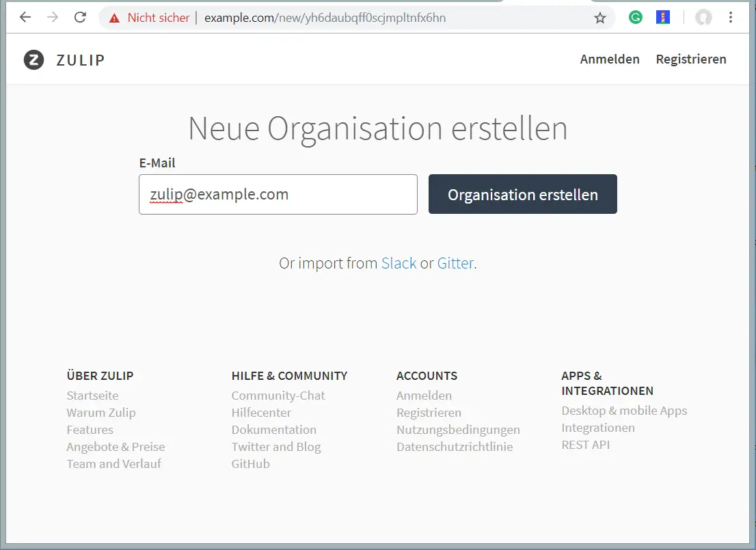
Task: Open Integrationen footer link
Action: [x=598, y=428]
